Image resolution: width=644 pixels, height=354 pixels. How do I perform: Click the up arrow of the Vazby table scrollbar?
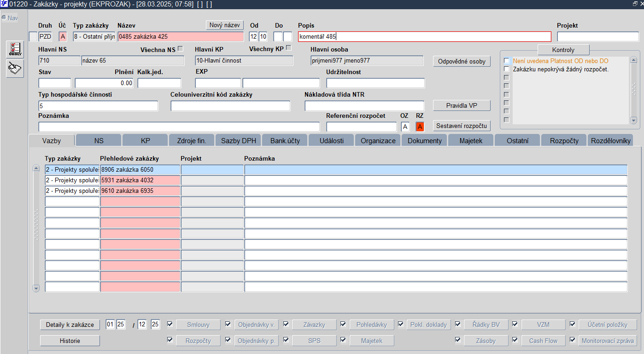36,168
